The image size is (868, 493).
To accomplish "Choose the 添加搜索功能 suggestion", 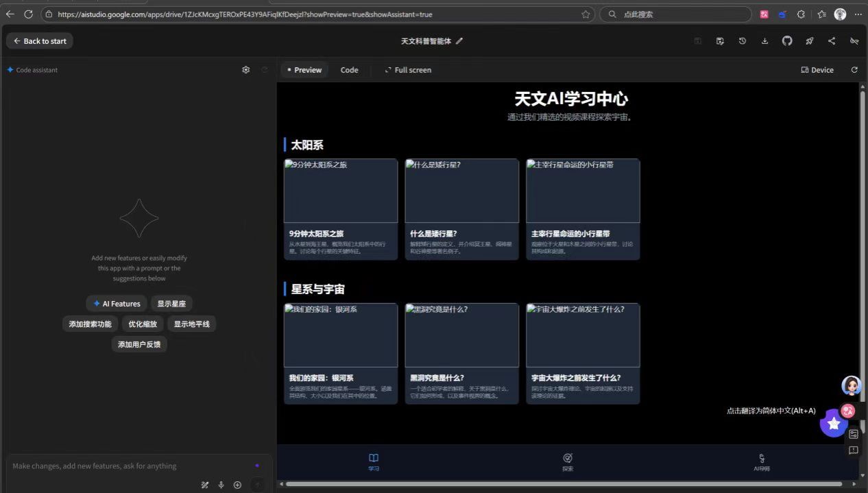I will point(90,324).
